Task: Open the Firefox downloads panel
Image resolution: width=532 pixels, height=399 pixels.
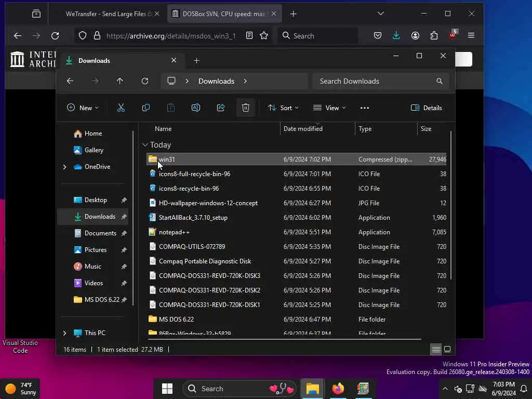Action: 396,36
